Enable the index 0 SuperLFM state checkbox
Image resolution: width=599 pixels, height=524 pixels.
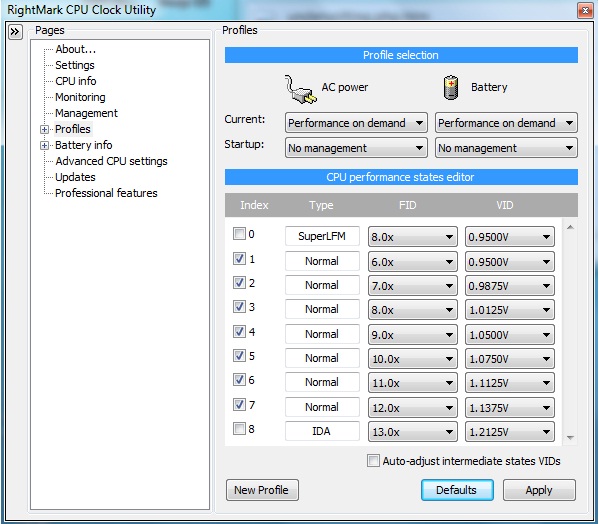(239, 233)
